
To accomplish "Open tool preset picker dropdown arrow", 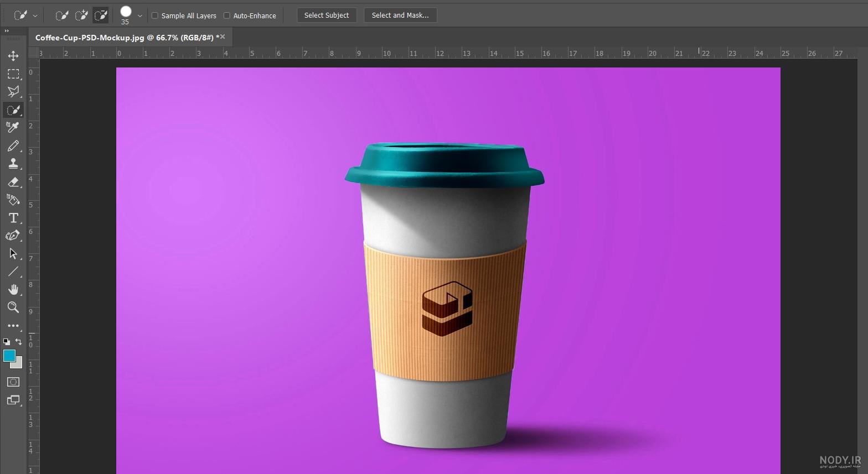I will click(35, 16).
